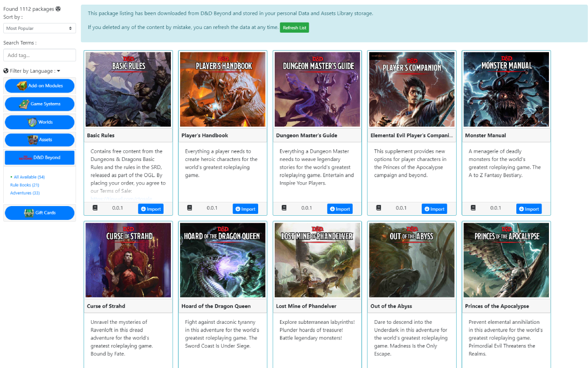Click the book icon under Monster Manual
The height and width of the screenshot is (368, 588).
(473, 208)
